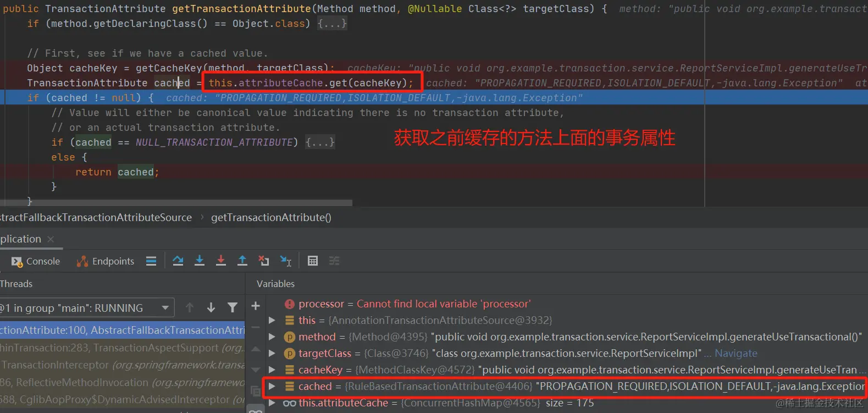Open the Endpoints tab
Viewport: 868px width, 413px height.
pos(106,261)
